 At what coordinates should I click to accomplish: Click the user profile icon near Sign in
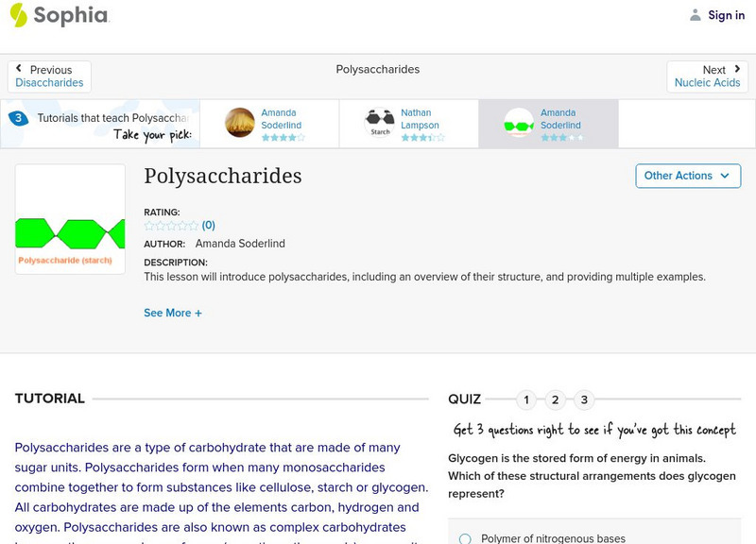click(696, 15)
